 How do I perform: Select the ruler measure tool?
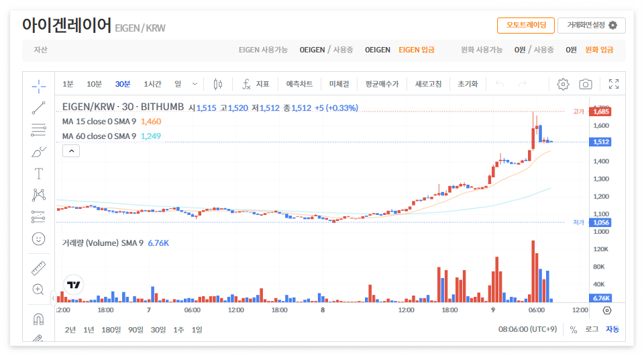pos(39,269)
